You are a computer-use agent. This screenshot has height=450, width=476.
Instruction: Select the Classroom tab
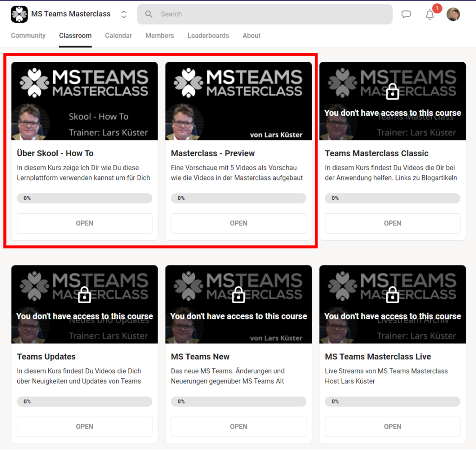click(75, 35)
